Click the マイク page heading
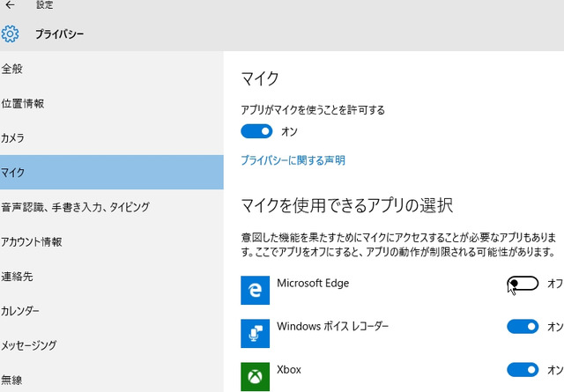This screenshot has height=392, width=564. click(x=260, y=78)
